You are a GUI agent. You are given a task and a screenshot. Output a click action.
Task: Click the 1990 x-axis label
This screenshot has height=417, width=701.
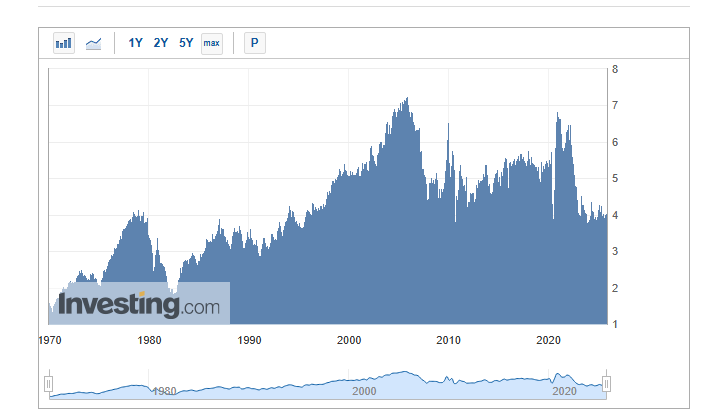click(x=249, y=341)
